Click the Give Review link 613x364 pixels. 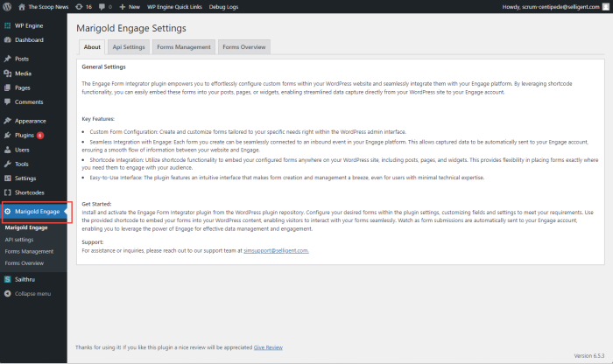[x=268, y=347]
